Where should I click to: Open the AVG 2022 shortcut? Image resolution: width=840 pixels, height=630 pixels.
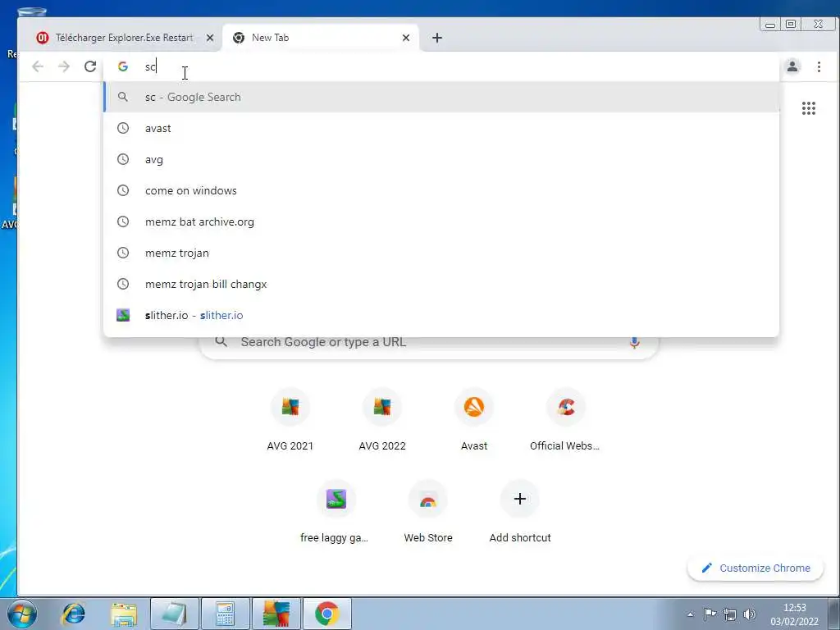(x=382, y=421)
